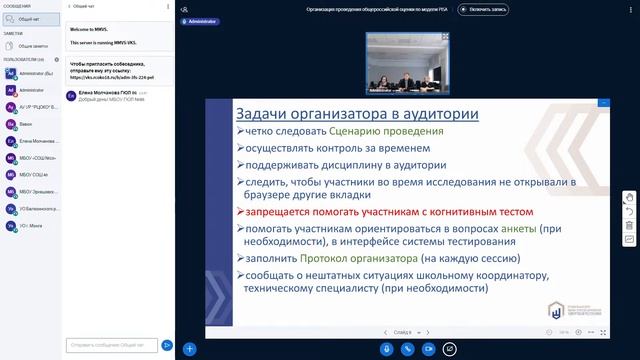Toggle the user list panel

click(184, 9)
